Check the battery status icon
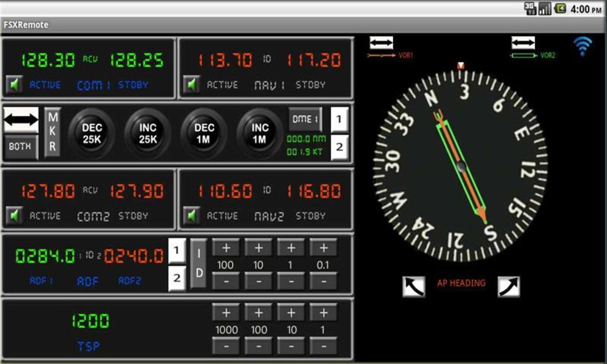 point(560,8)
